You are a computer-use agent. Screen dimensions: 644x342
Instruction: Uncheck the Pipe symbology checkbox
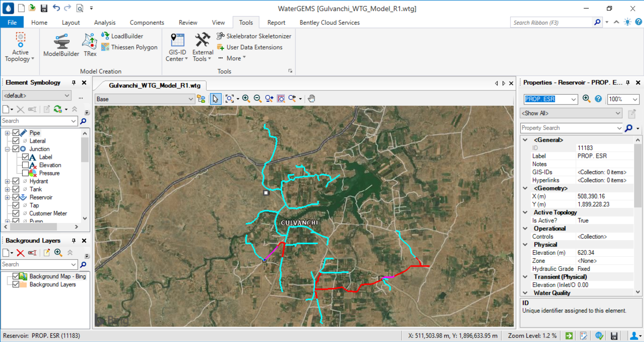click(x=16, y=133)
